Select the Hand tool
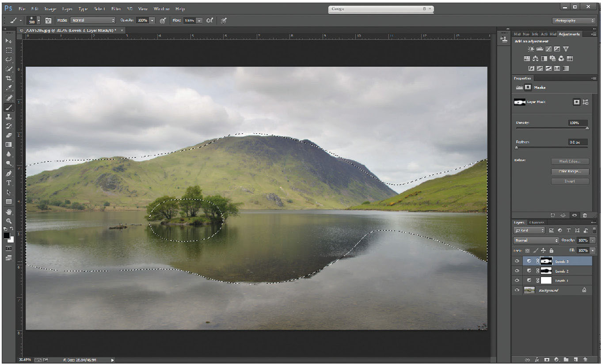This screenshot has width=601, height=364. coord(8,212)
